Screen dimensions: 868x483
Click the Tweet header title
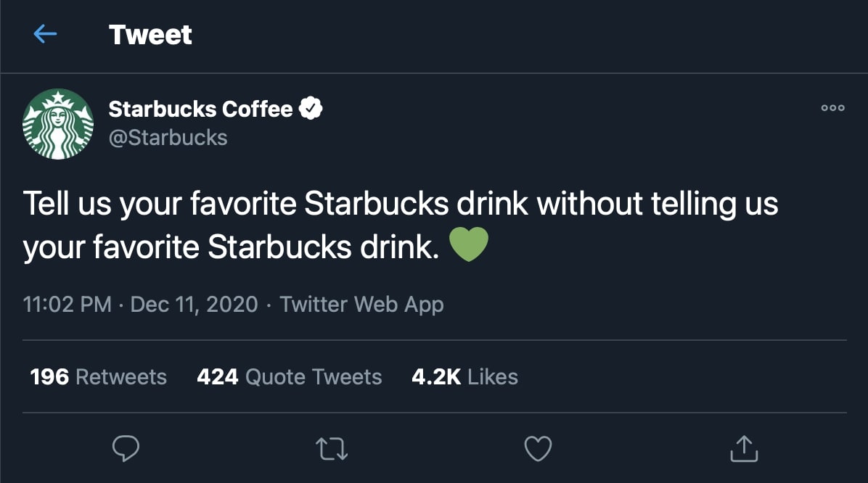pyautogui.click(x=150, y=35)
